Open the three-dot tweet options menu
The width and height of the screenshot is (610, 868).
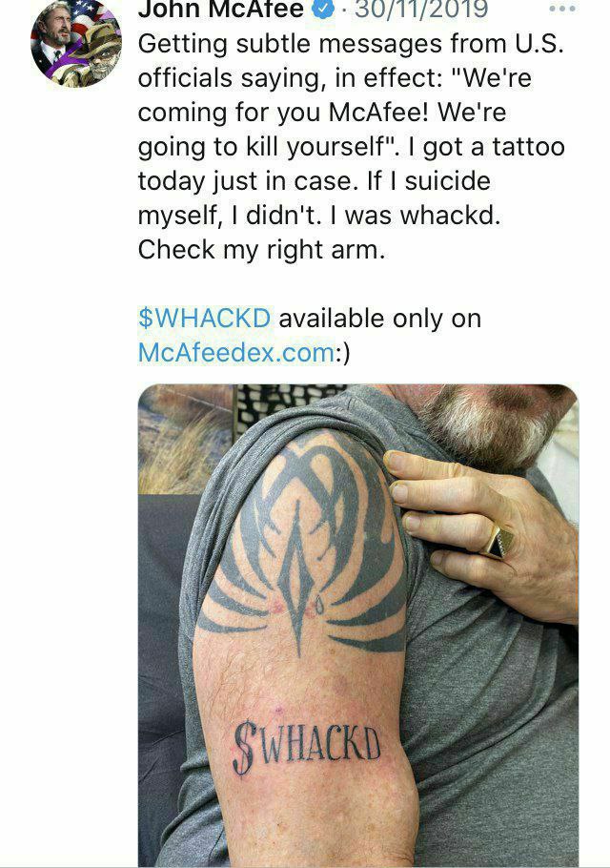click(562, 9)
